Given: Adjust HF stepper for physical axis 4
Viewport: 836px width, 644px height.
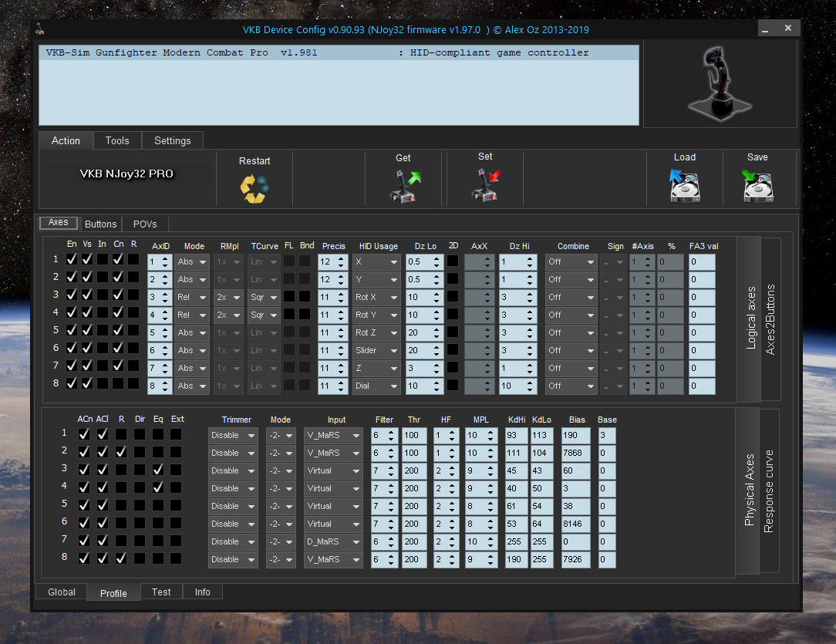Looking at the screenshot, I should pos(452,488).
